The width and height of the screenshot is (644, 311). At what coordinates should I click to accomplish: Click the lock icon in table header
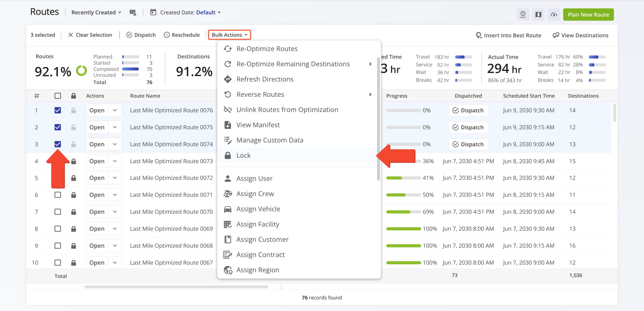(x=74, y=96)
